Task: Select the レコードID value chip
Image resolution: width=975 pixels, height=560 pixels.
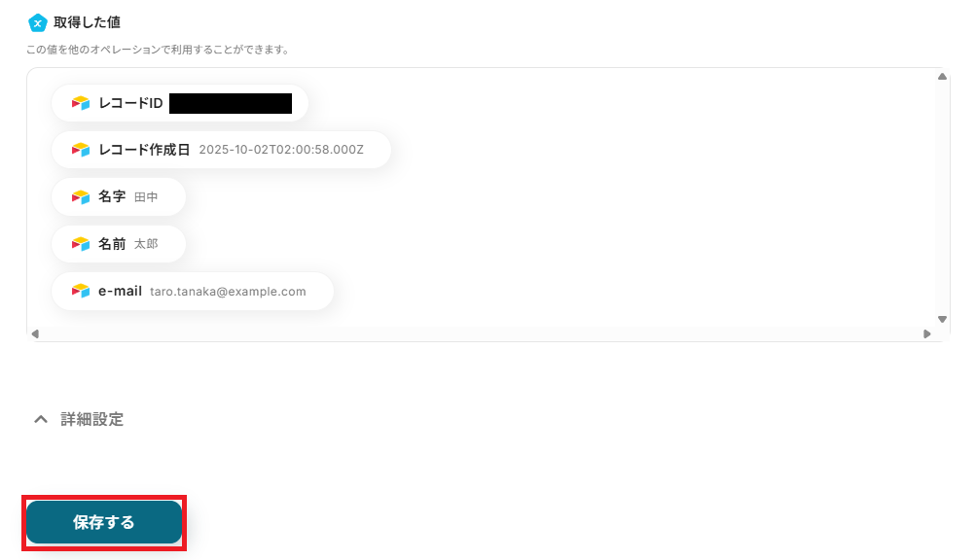Action: (180, 103)
